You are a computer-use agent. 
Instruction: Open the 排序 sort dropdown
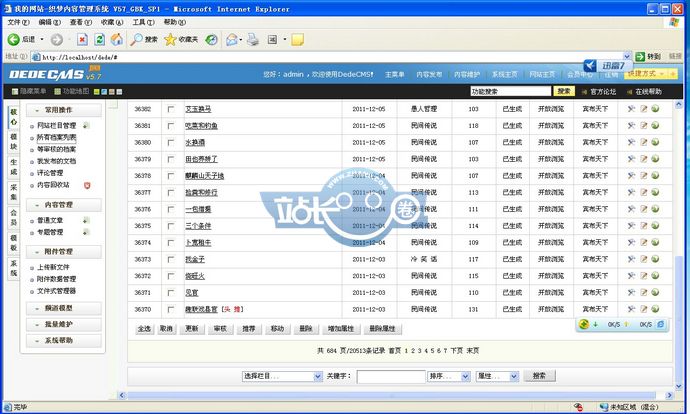(448, 376)
